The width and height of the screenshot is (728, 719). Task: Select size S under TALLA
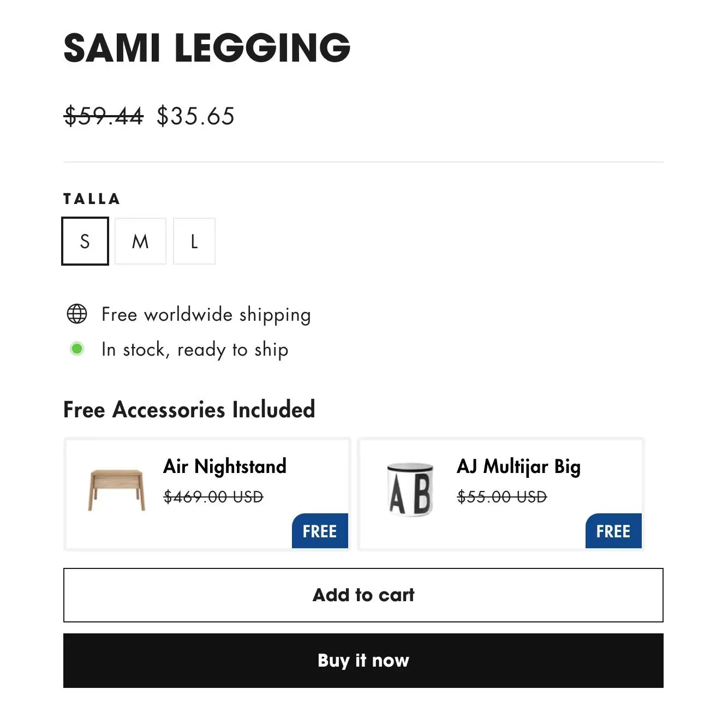pos(85,241)
